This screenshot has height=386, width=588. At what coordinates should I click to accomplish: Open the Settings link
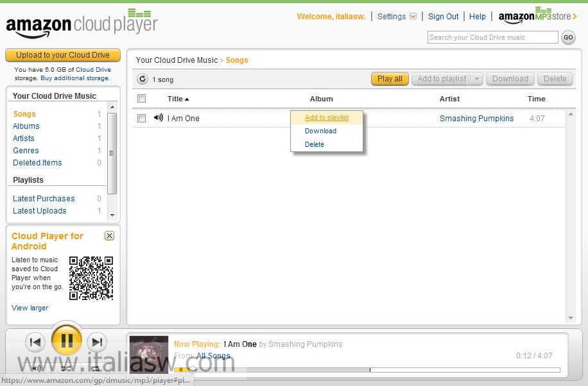click(x=392, y=17)
